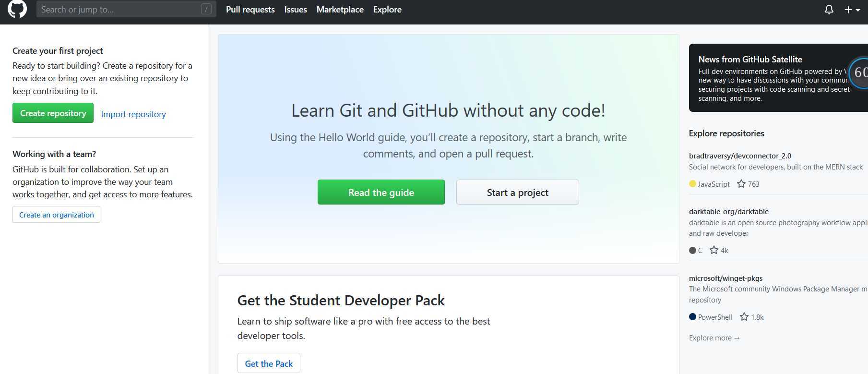This screenshot has width=868, height=374.
Task: Click the 1.8k star count text
Action: 757,317
